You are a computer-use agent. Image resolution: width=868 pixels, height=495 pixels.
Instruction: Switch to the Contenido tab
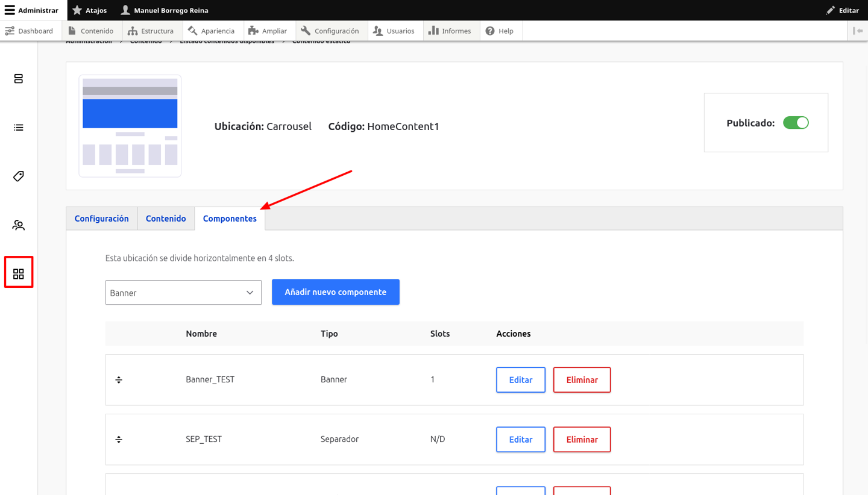[x=166, y=219]
